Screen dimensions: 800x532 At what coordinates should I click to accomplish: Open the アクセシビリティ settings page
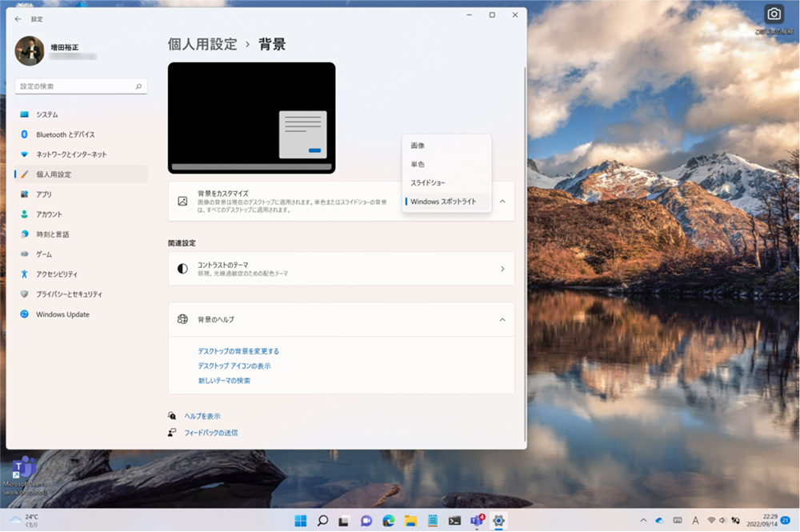pos(58,274)
